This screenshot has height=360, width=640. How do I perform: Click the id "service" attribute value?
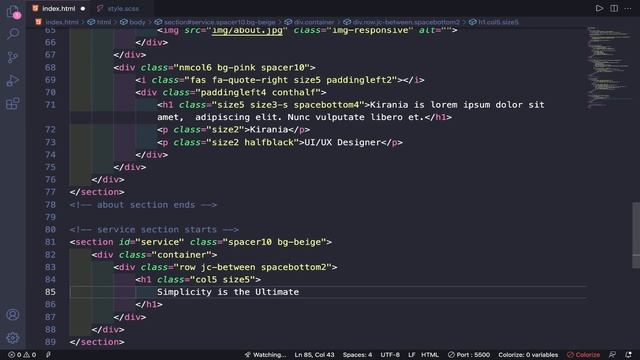tap(160, 242)
